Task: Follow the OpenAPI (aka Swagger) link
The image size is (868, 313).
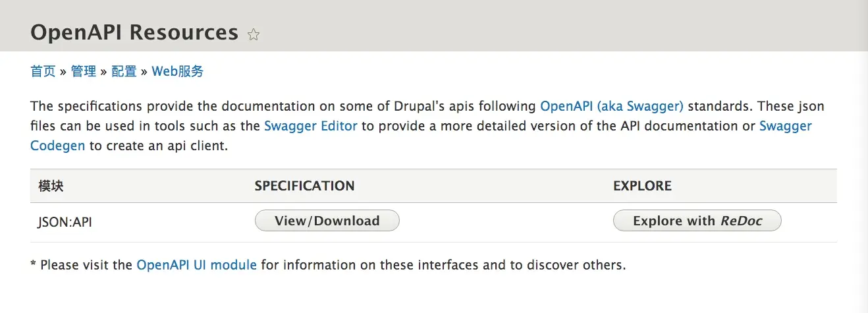Action: (612, 106)
